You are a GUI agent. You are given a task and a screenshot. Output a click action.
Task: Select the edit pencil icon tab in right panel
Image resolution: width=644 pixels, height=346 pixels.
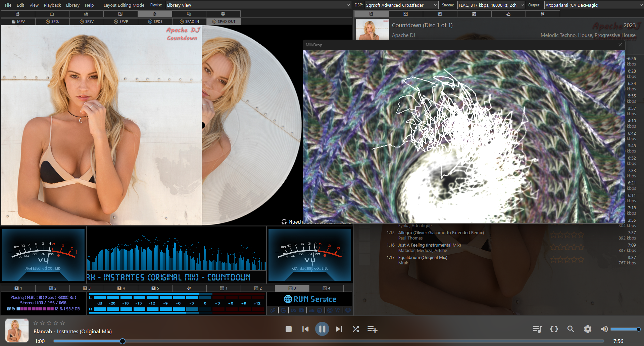[x=508, y=14]
